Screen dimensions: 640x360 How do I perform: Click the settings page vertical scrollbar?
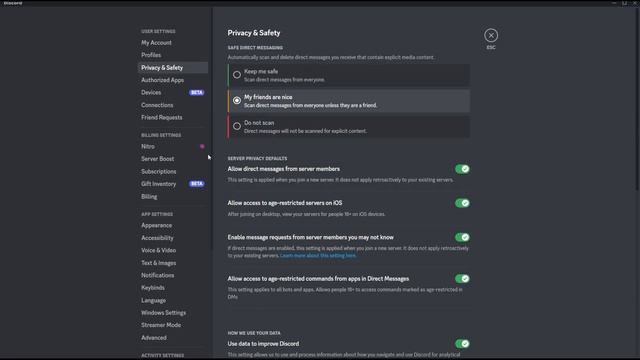point(638,98)
